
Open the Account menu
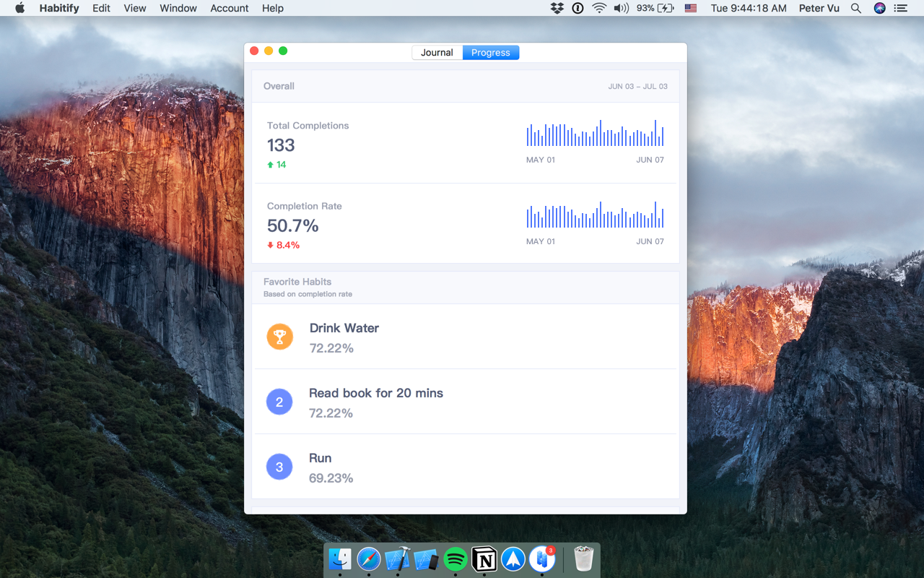tap(229, 8)
